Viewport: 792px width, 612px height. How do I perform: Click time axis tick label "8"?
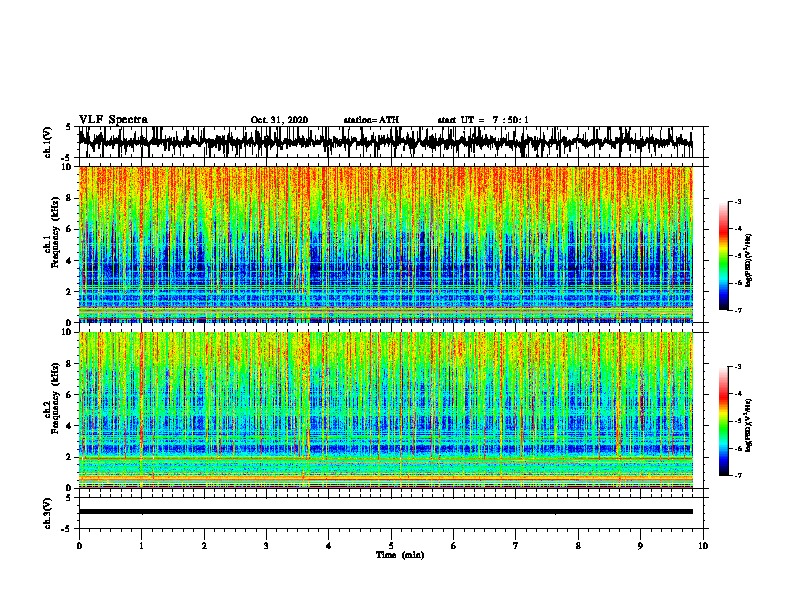(578, 546)
